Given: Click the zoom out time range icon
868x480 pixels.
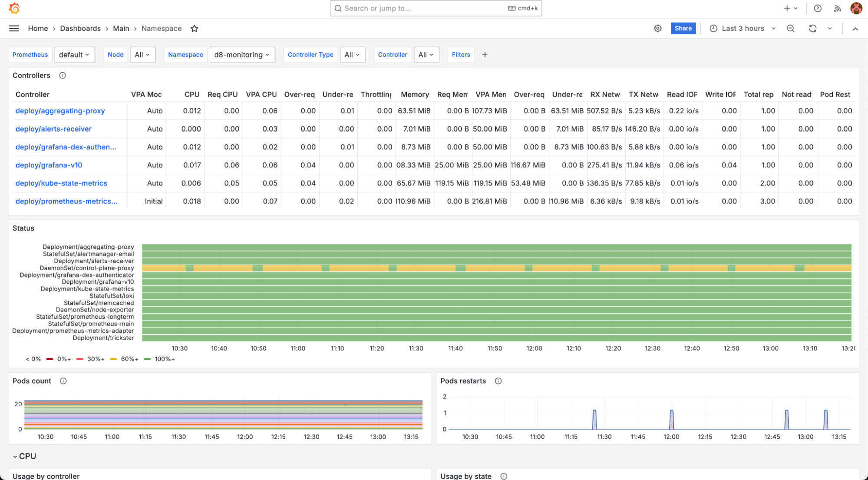Looking at the screenshot, I should tap(791, 28).
